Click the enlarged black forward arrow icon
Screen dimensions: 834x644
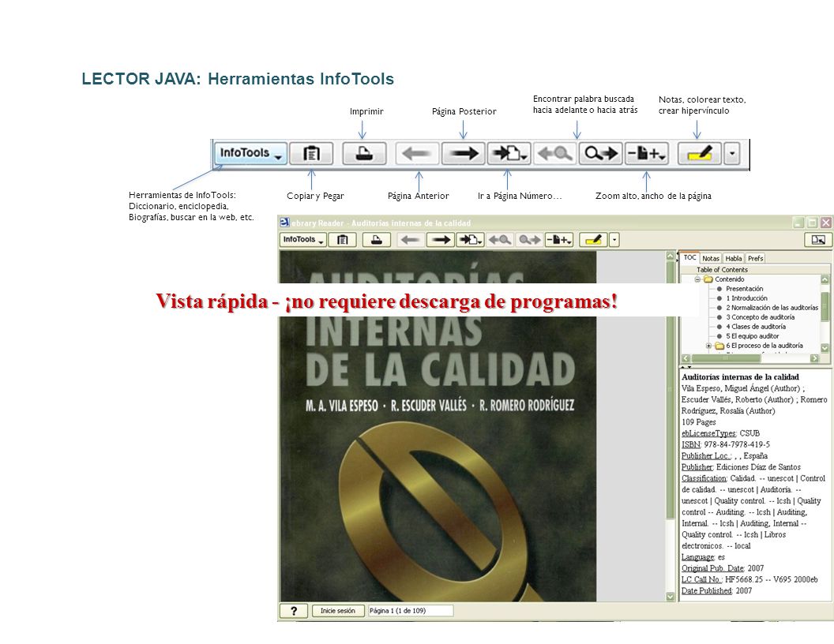[464, 154]
